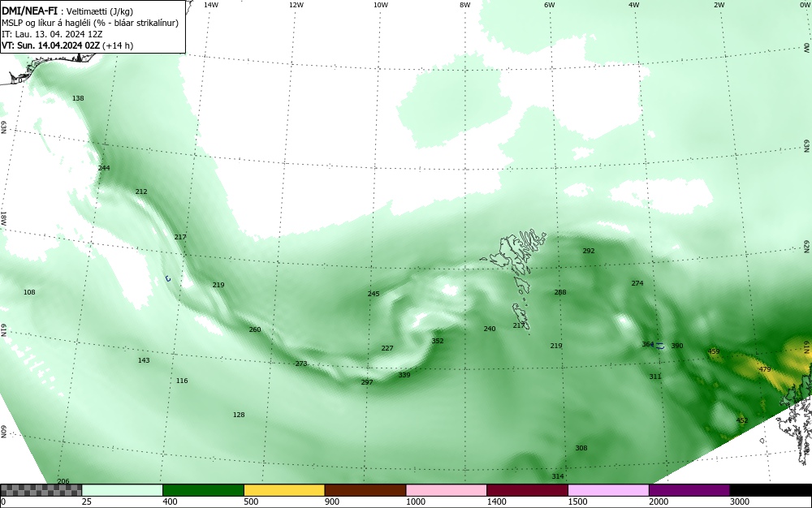This screenshot has height=508, width=812.
Task: Click the blue hail-probability contour near 364
Action: (x=659, y=346)
